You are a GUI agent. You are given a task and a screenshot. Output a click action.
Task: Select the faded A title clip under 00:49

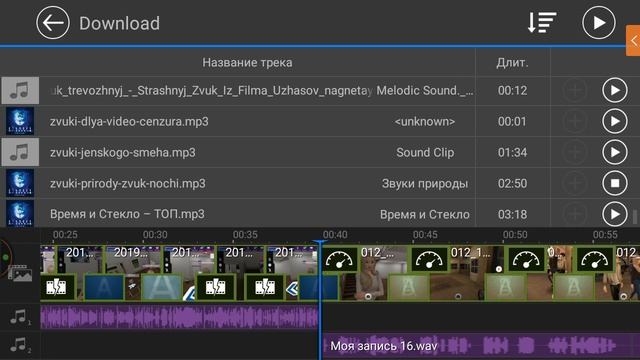click(506, 287)
